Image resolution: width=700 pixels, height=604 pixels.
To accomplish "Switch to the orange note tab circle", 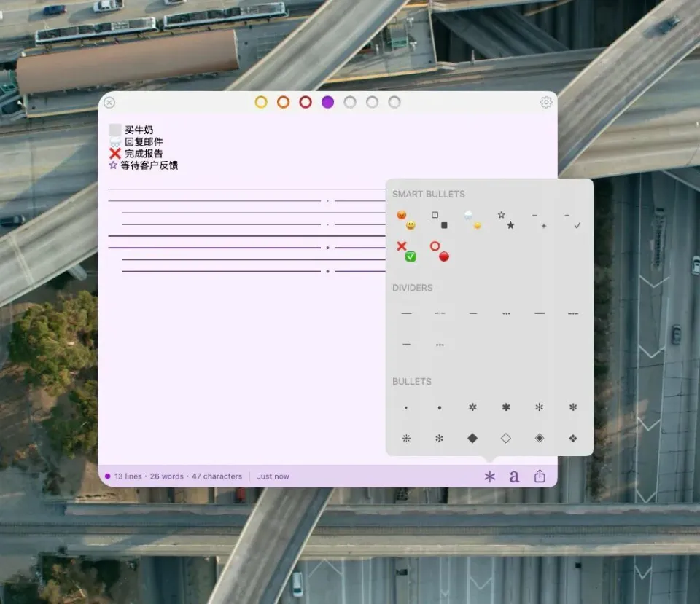I will point(284,102).
